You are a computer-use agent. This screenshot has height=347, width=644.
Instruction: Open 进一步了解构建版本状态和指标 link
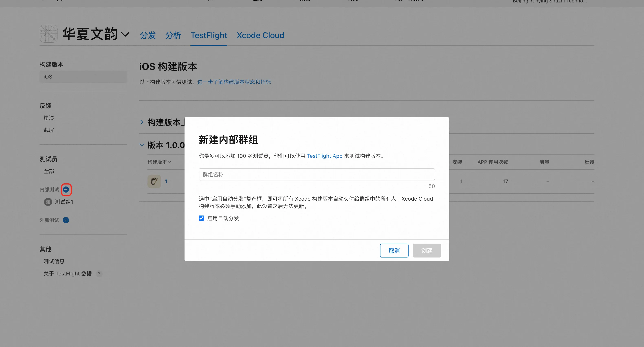pos(234,82)
